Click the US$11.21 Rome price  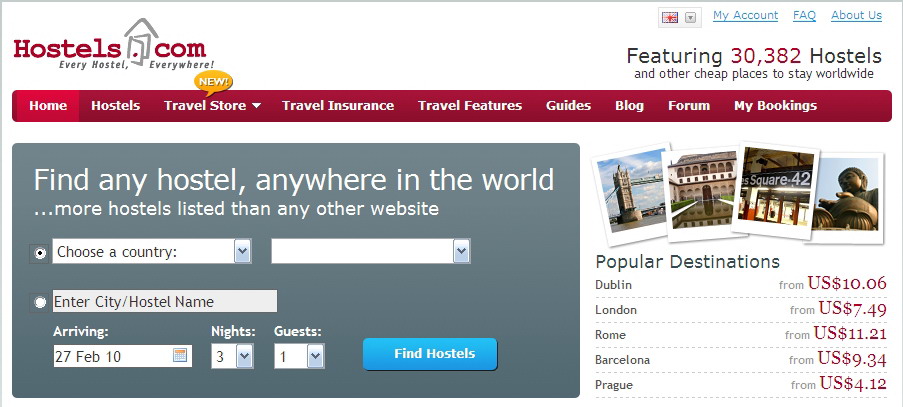tap(850, 333)
